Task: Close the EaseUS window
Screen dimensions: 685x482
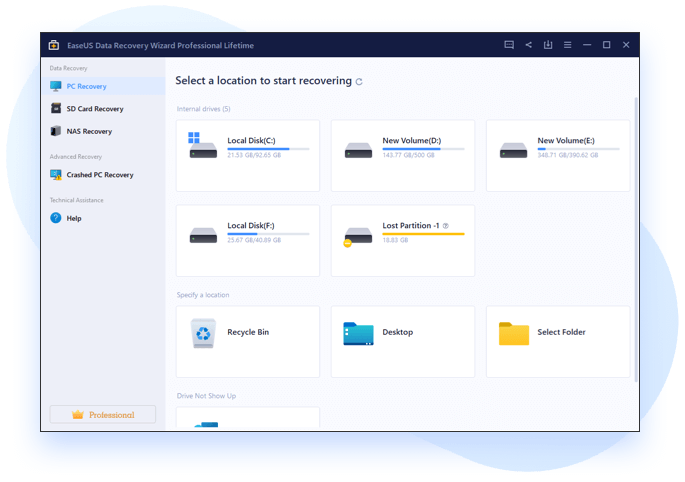Action: click(626, 45)
